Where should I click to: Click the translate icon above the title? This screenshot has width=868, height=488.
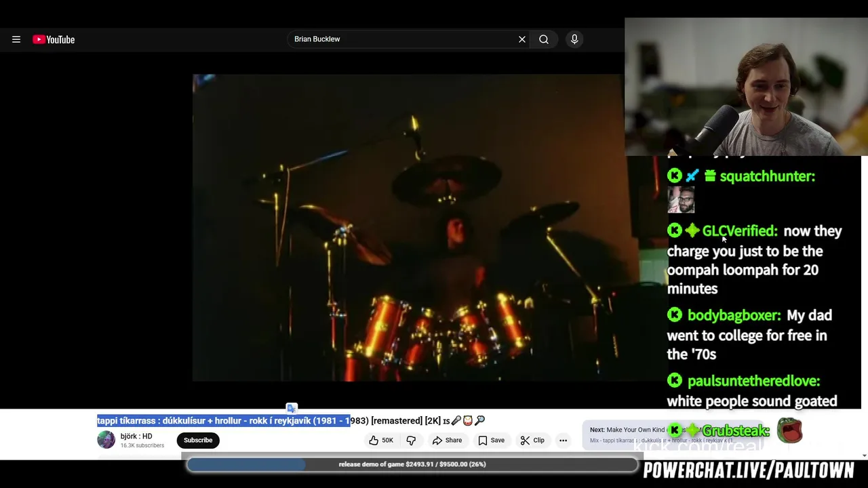click(x=291, y=408)
